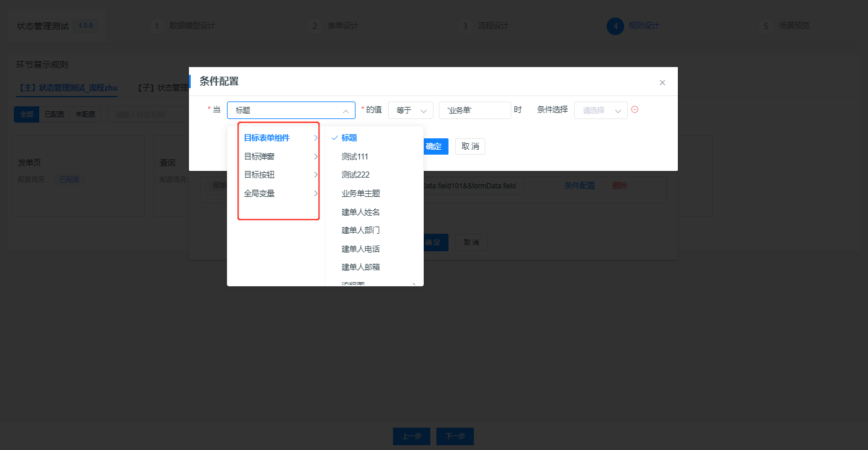Go to step 2 表单设计
Image resolution: width=868 pixels, height=450 pixels.
pyautogui.click(x=333, y=26)
